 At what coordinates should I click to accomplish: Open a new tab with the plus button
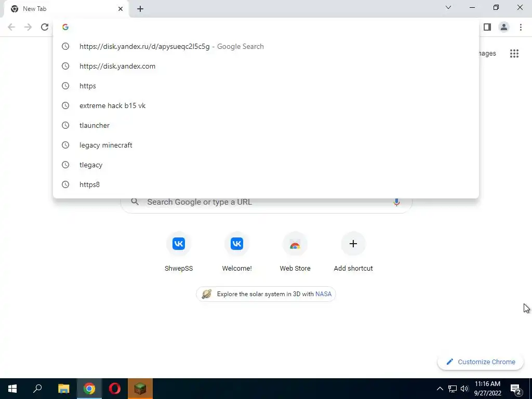(x=140, y=9)
